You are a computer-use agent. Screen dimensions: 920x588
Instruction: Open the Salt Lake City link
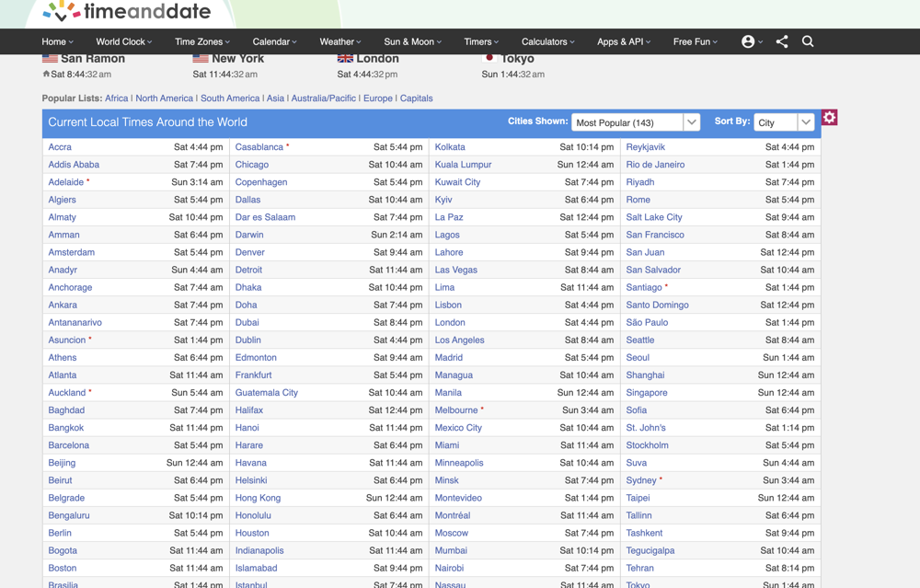pyautogui.click(x=654, y=217)
